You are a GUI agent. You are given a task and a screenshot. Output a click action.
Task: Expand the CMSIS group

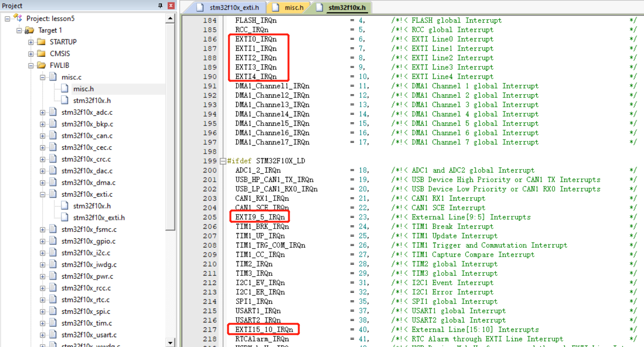tap(31, 54)
